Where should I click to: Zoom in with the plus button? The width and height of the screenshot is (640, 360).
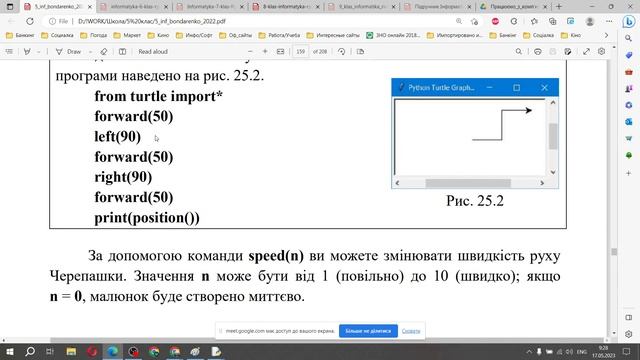point(265,51)
